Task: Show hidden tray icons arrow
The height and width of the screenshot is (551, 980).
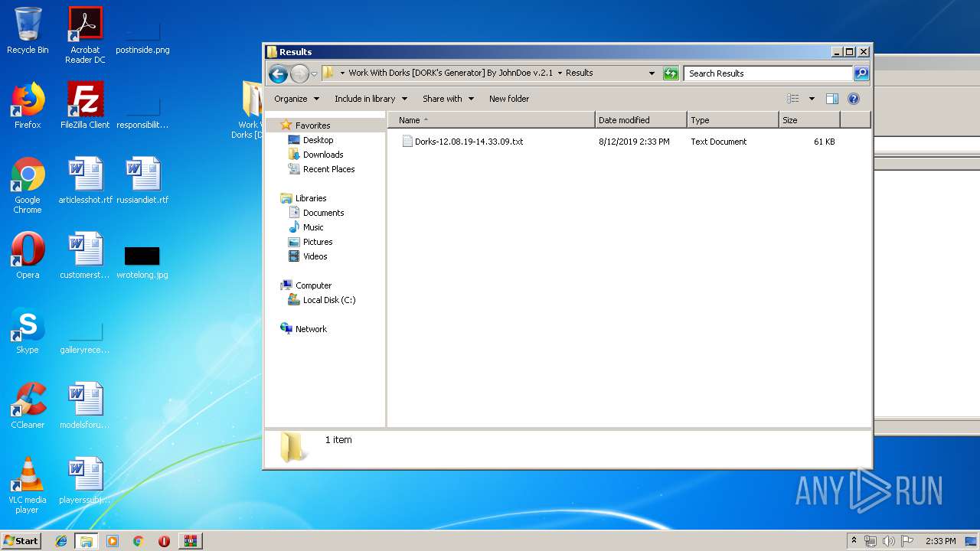Action: click(854, 540)
